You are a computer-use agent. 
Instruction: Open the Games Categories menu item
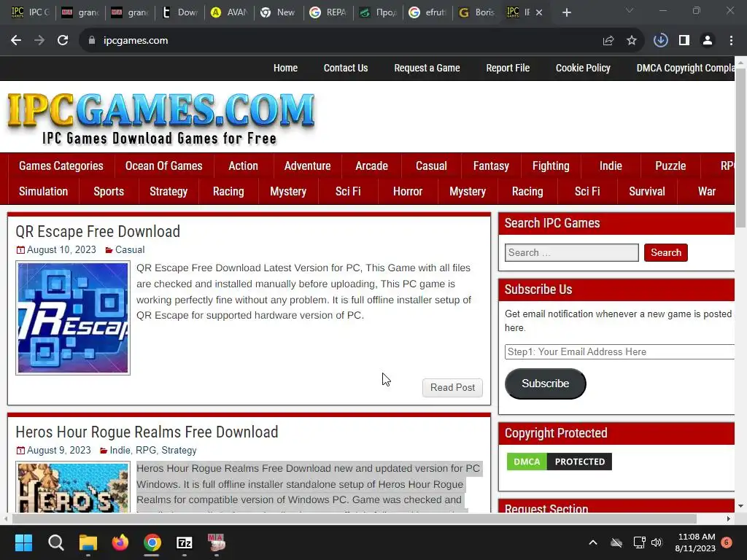61,166
